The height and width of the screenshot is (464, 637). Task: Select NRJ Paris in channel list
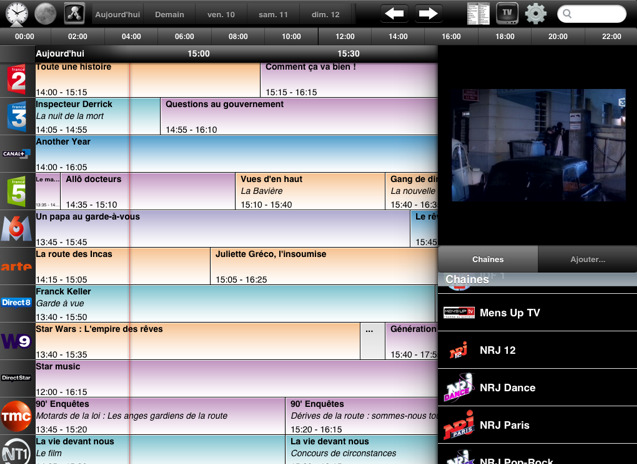click(537, 425)
